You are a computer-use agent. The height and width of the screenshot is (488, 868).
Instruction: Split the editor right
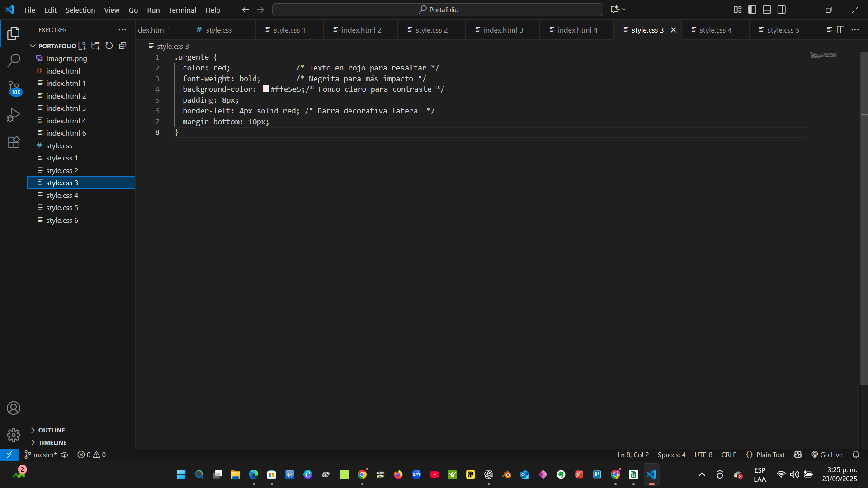click(x=840, y=30)
